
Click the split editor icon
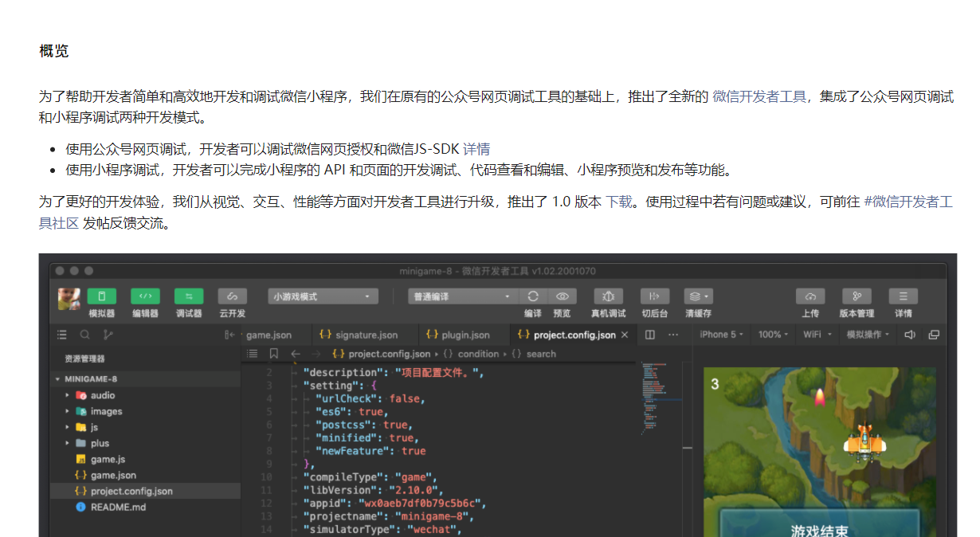click(650, 335)
